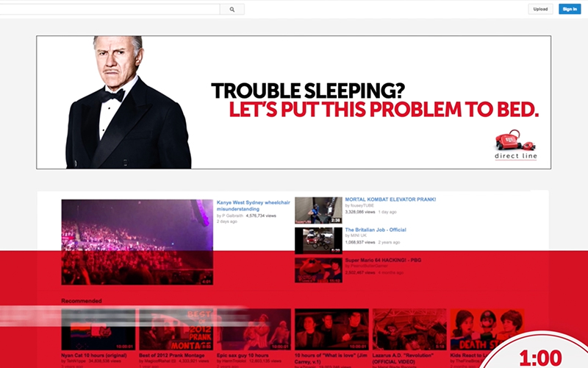Viewport: 588px width, 368px height.
Task: Click 'Nyan Cat 10 hours (original)' title
Action: pyautogui.click(x=94, y=355)
